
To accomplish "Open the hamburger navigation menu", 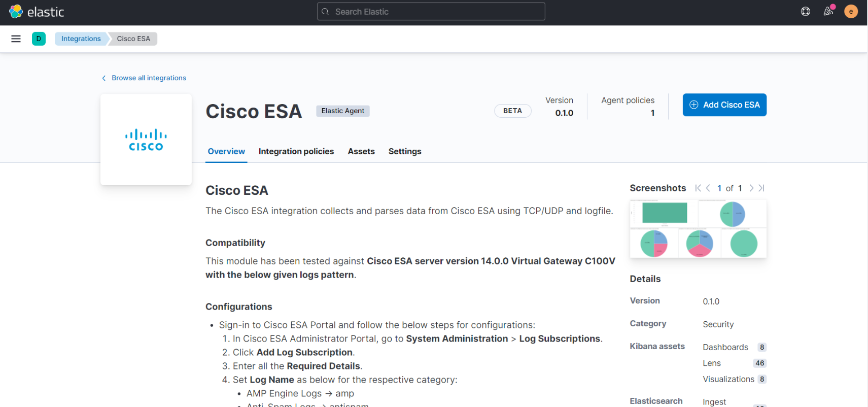I will (16, 39).
